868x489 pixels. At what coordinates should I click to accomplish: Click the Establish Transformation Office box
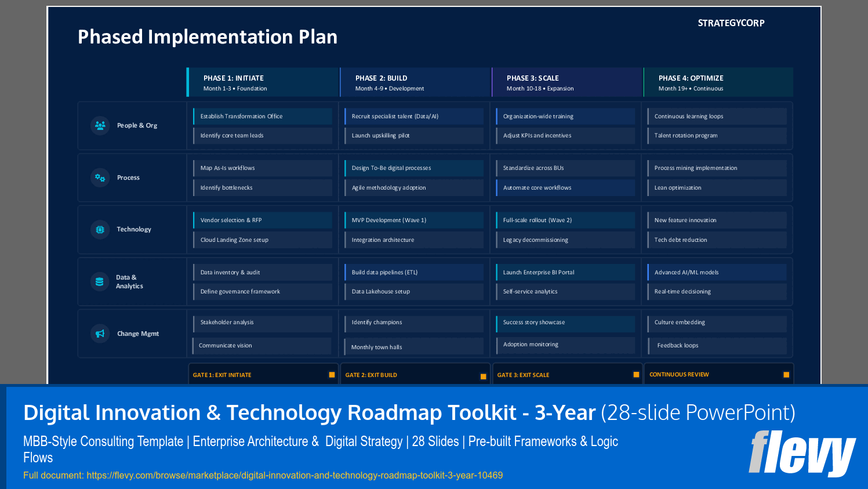tap(262, 116)
